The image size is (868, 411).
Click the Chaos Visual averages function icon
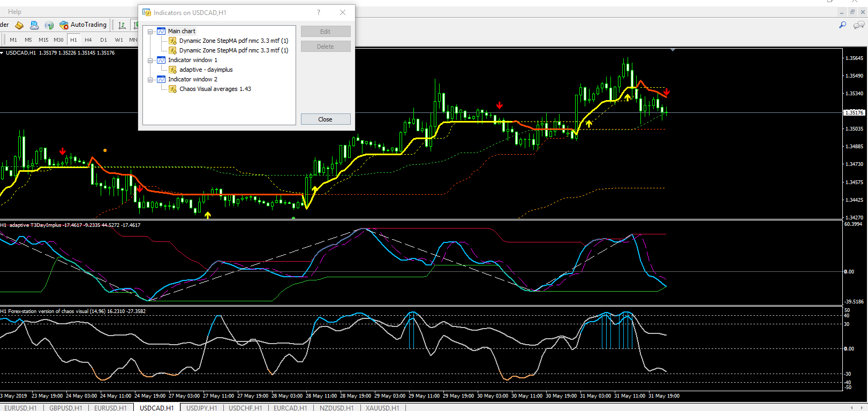click(x=172, y=89)
